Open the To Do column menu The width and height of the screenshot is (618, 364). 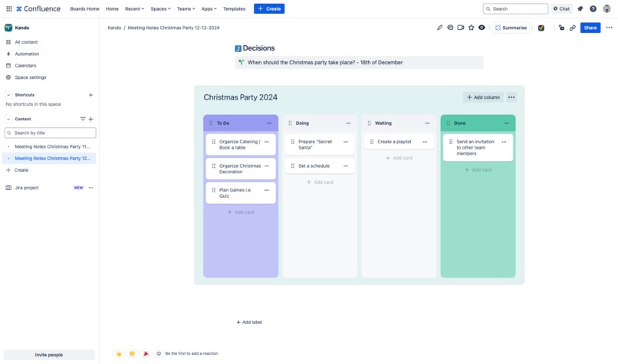coord(269,123)
